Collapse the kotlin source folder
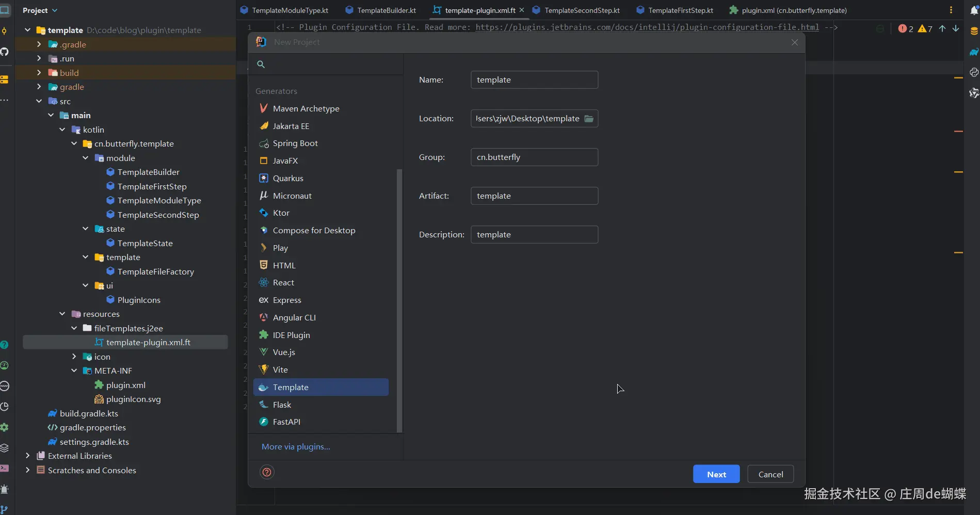 [62, 130]
